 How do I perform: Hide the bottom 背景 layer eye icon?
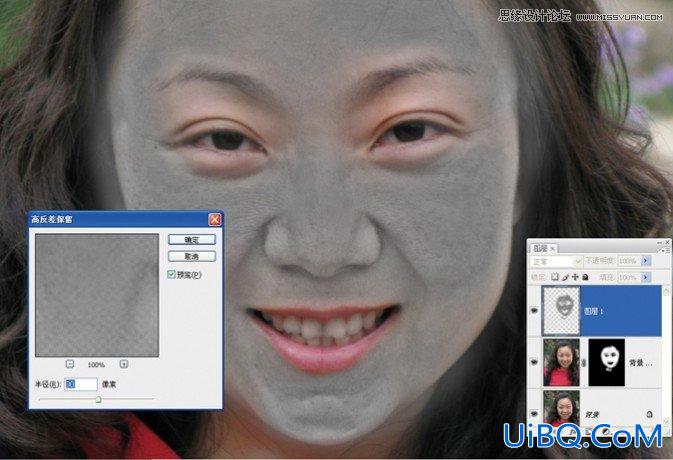click(534, 413)
